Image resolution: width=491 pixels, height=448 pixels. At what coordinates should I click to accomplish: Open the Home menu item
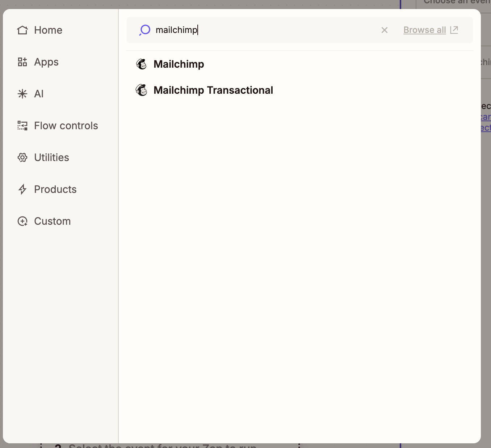[x=48, y=30]
